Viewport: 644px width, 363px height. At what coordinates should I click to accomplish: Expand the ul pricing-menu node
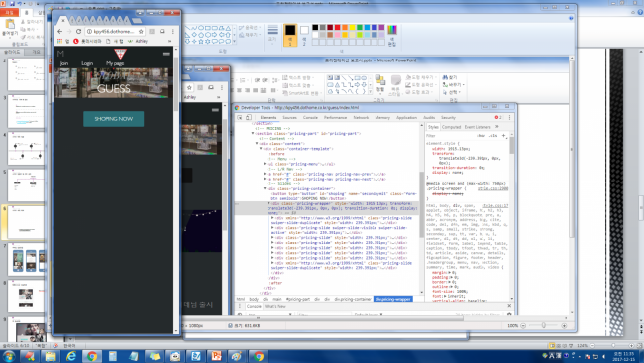click(265, 164)
